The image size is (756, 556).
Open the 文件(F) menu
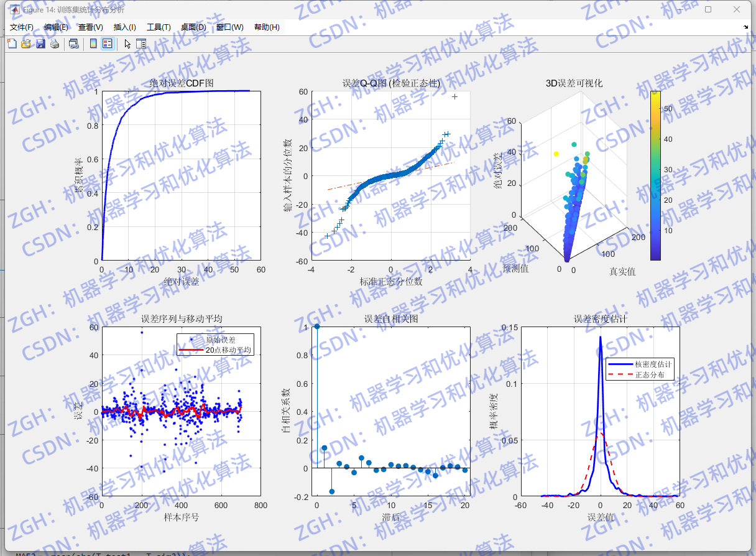click(22, 27)
